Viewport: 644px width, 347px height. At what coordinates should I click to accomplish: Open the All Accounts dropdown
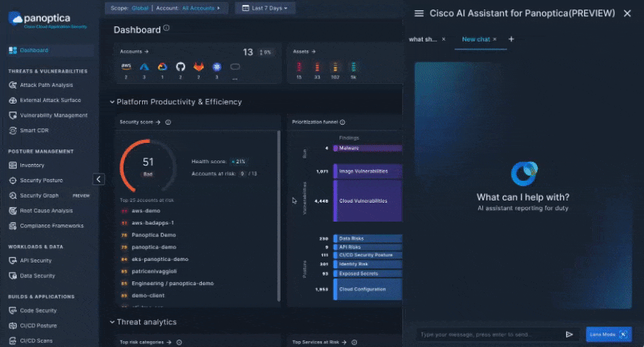click(x=201, y=8)
